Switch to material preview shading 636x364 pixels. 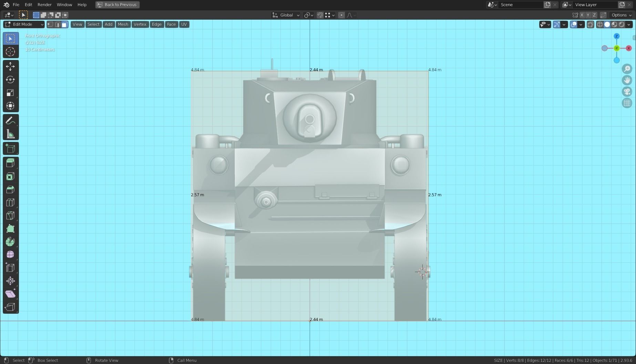click(x=614, y=24)
